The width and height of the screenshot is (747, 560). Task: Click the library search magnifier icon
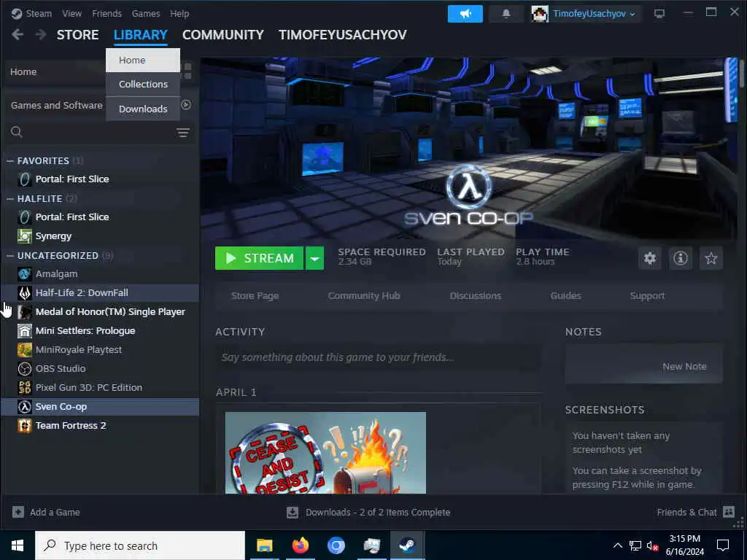pos(17,132)
